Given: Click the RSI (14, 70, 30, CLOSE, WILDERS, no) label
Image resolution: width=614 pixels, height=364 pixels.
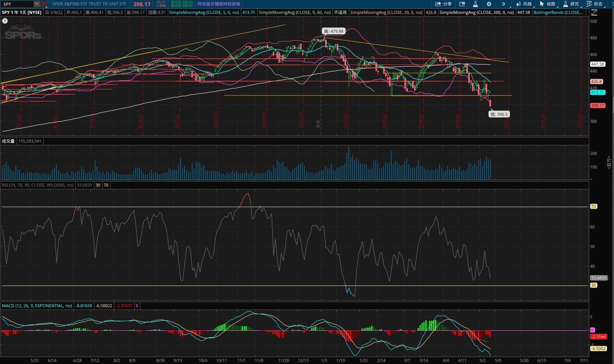Looking at the screenshot, I should click(x=38, y=185).
